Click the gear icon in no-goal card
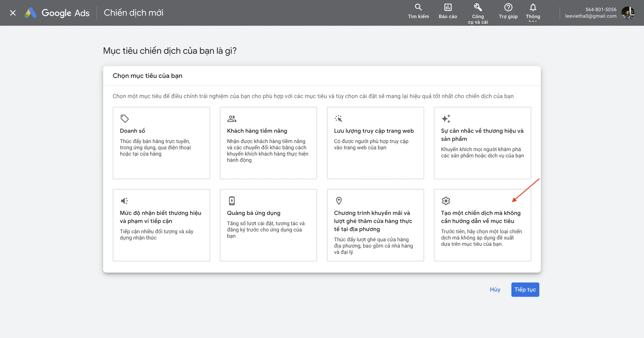The image size is (644, 338). click(x=446, y=201)
